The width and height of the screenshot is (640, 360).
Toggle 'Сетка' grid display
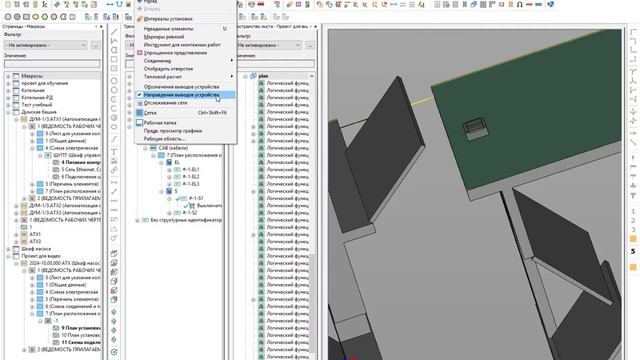coord(185,113)
